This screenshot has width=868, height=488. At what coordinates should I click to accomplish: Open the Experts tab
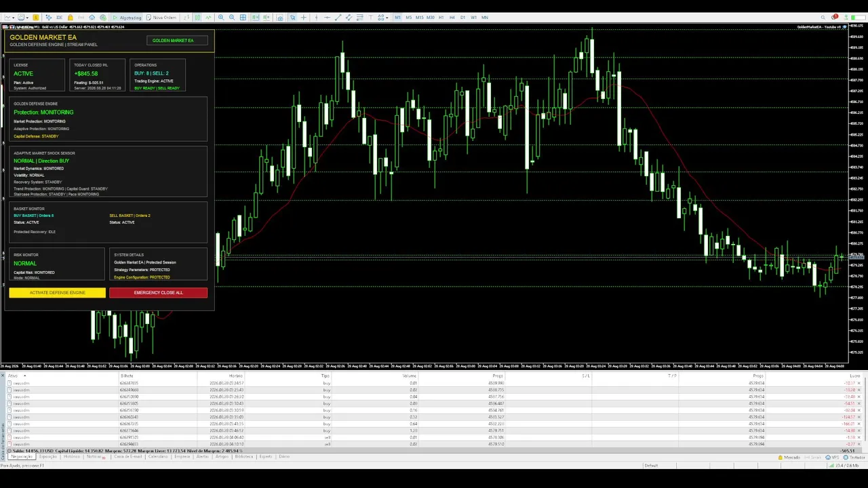pos(266,456)
